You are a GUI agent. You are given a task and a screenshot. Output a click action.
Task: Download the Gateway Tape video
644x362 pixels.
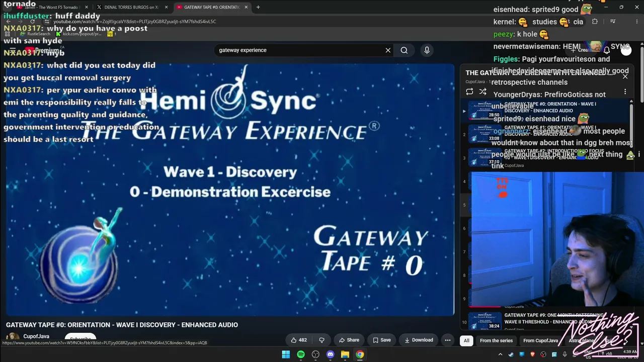pos(419,340)
